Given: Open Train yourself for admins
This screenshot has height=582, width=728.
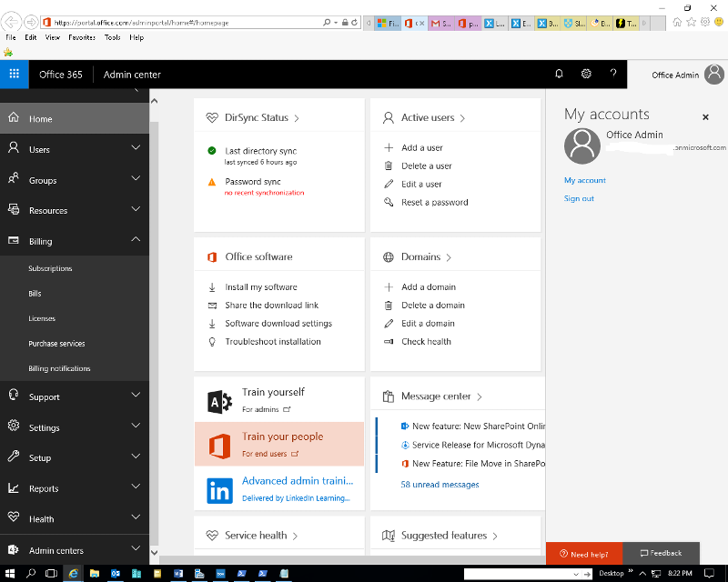Looking at the screenshot, I should tap(279, 399).
